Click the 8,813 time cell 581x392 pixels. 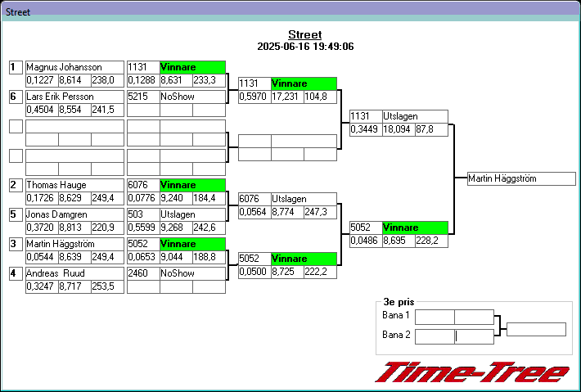tap(74, 228)
